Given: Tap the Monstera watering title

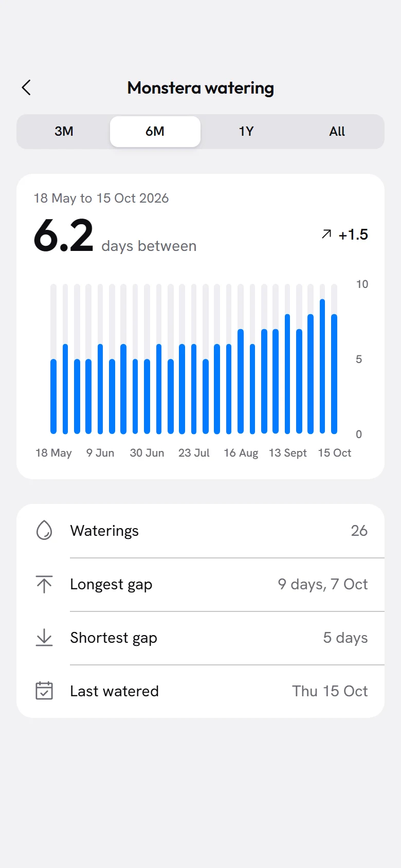Looking at the screenshot, I should coord(200,88).
